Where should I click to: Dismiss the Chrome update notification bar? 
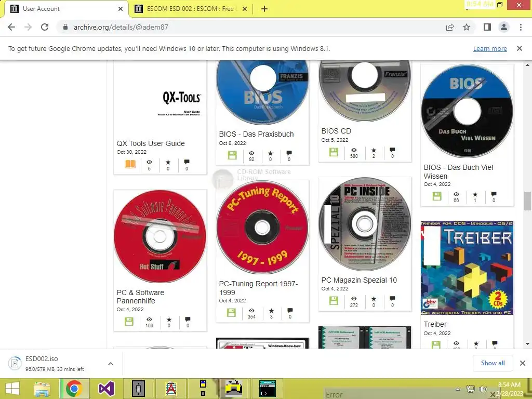520,48
